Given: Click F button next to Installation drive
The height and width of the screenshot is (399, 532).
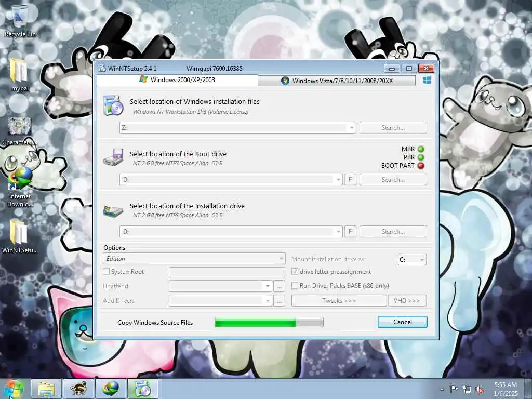Looking at the screenshot, I should (351, 231).
